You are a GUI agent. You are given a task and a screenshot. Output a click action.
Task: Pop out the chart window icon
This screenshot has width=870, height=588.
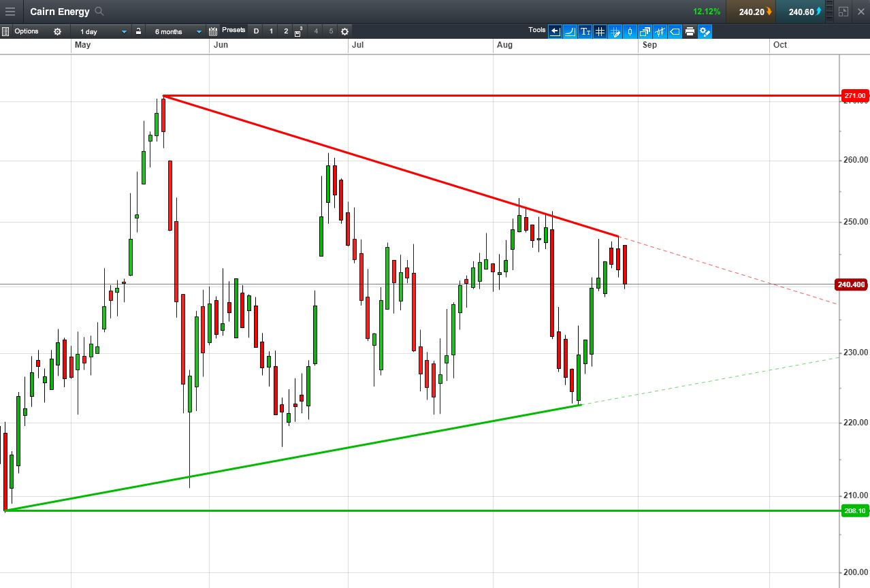pyautogui.click(x=843, y=12)
